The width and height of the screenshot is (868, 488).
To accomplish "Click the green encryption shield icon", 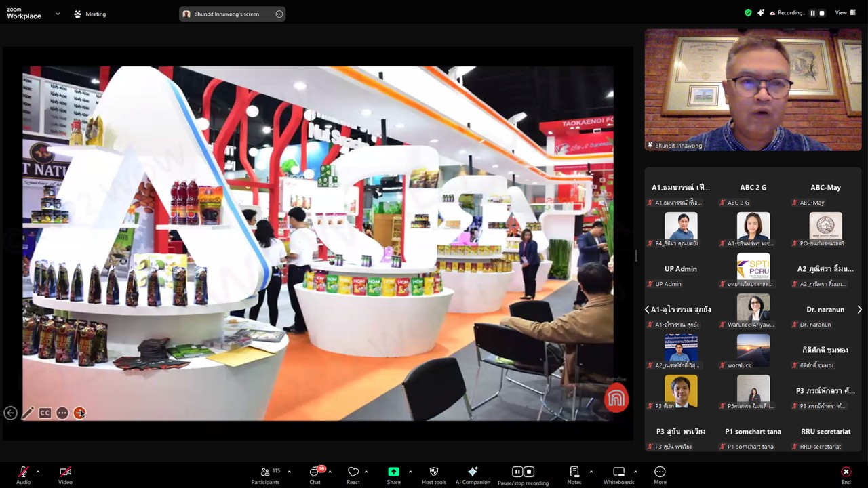I will click(x=748, y=13).
